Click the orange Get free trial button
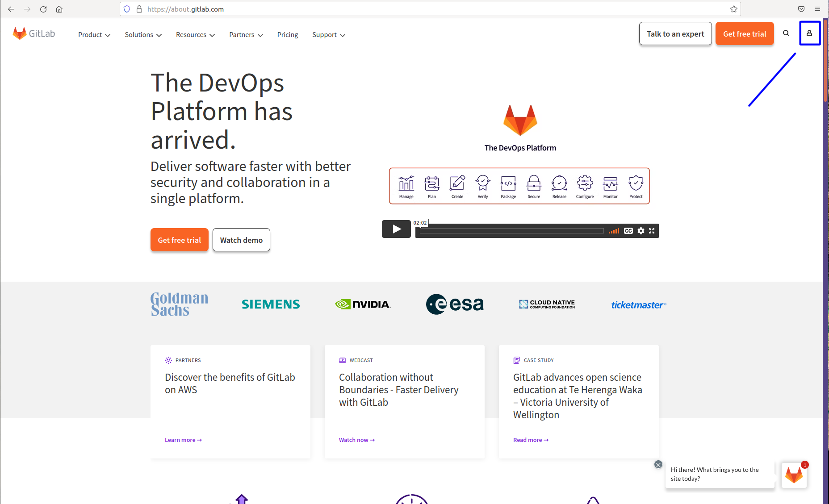The height and width of the screenshot is (504, 829). (x=744, y=33)
